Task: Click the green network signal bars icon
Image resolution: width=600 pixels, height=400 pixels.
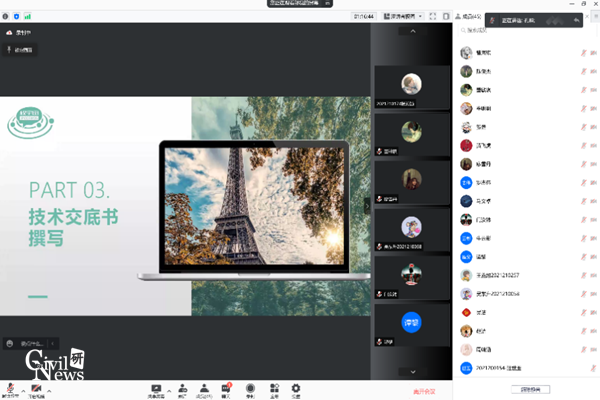Action: click(27, 16)
